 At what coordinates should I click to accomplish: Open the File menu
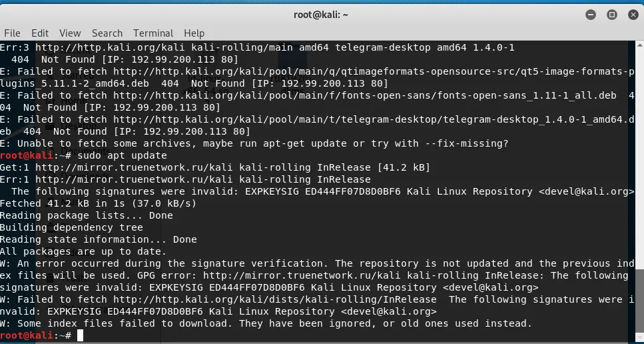(12, 33)
